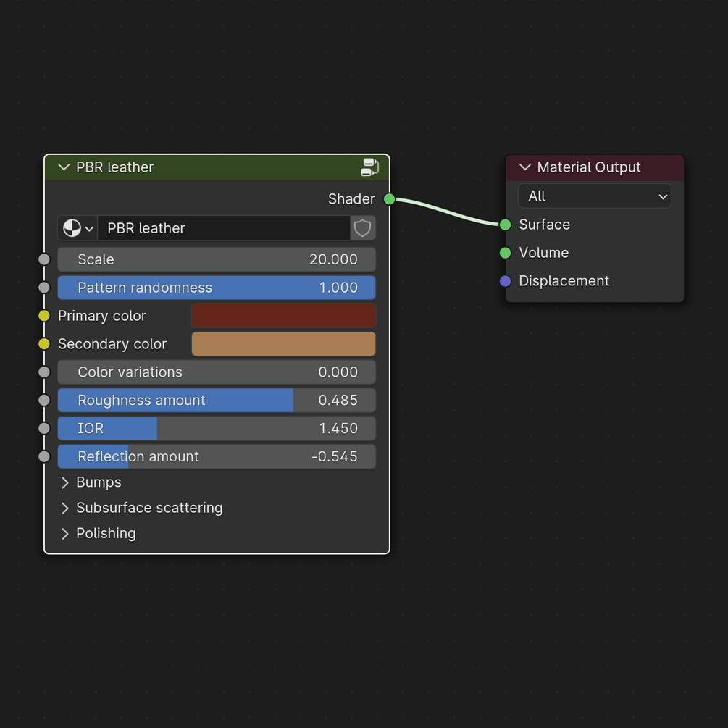Click the PBR leather name field
The width and height of the screenshot is (728, 728).
(224, 228)
